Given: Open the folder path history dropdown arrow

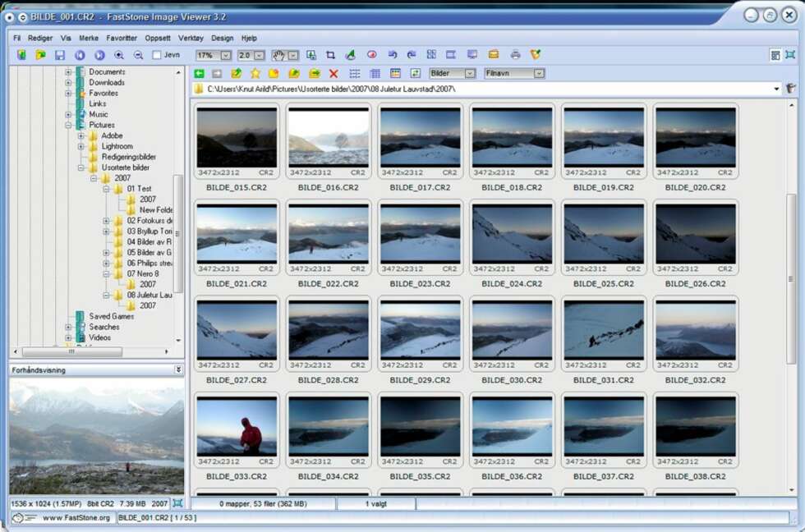Looking at the screenshot, I should tap(776, 89).
